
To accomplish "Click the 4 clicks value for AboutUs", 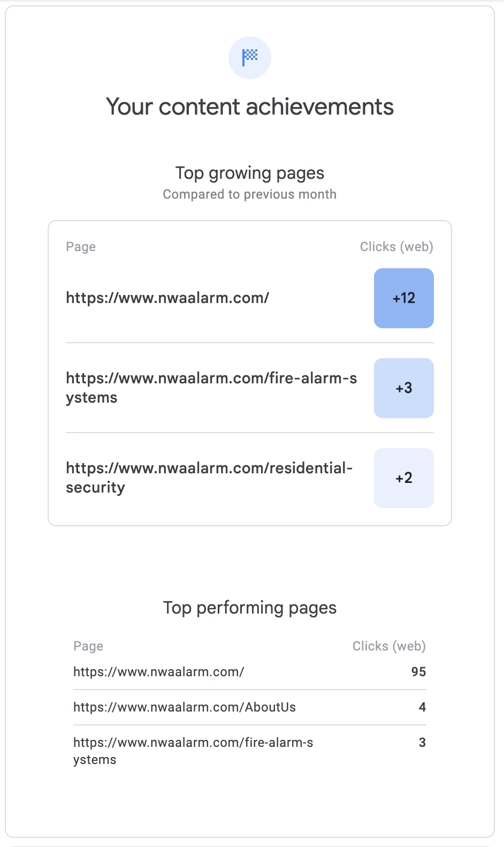I will [x=422, y=707].
